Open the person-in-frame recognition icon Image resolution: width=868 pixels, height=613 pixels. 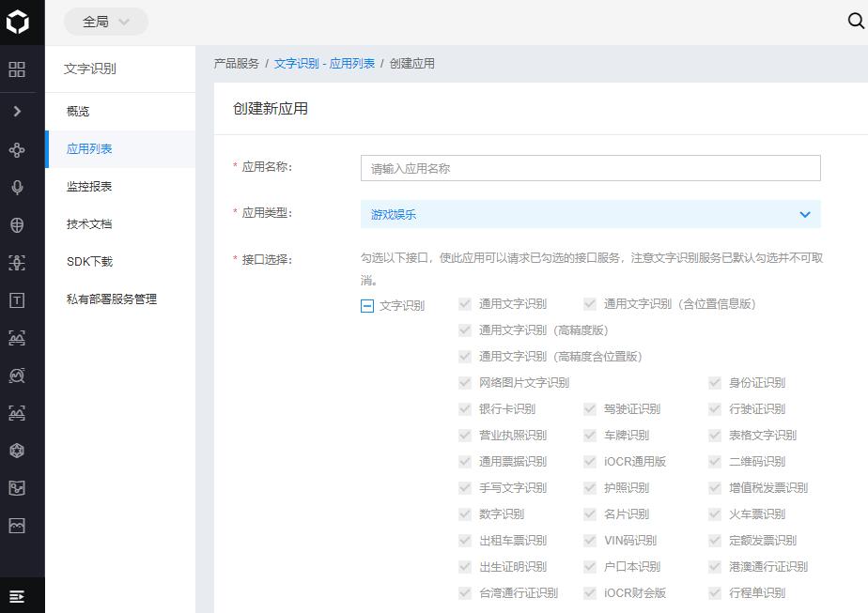tap(17, 263)
